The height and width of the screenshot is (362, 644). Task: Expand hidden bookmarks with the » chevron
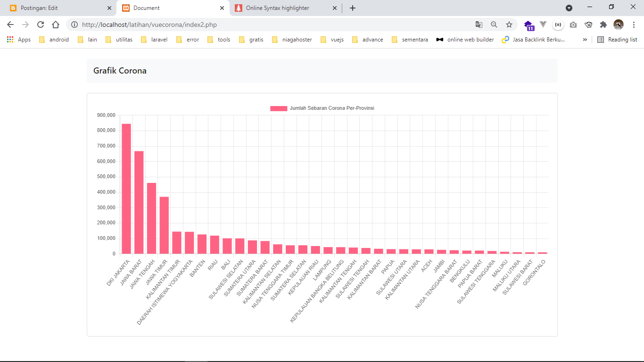(585, 40)
